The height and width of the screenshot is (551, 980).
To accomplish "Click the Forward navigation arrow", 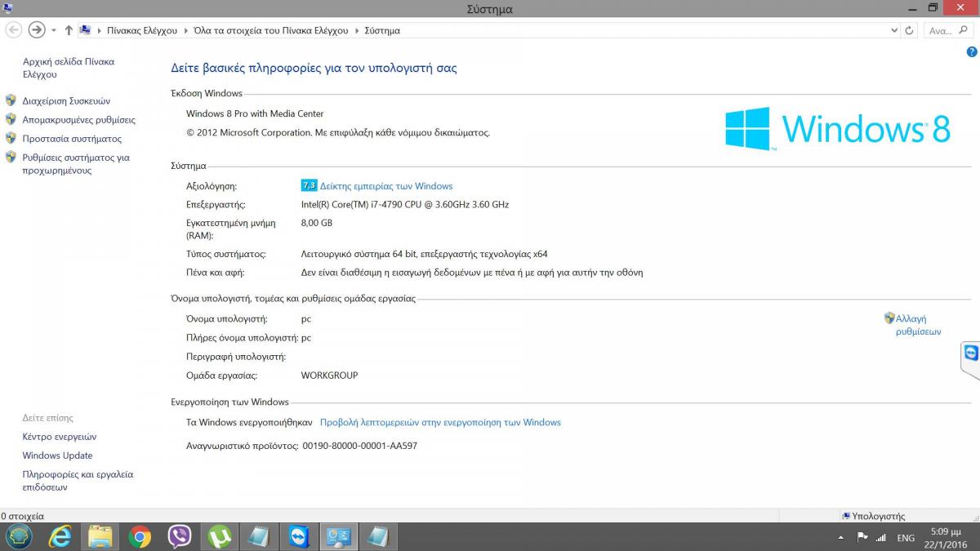I will [x=37, y=30].
